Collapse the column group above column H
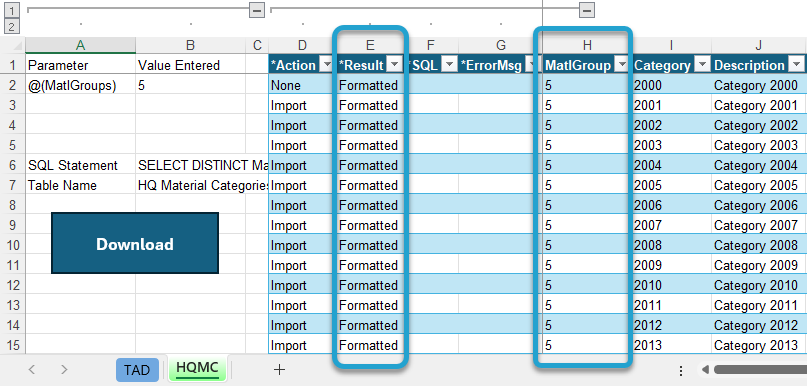 click(587, 10)
